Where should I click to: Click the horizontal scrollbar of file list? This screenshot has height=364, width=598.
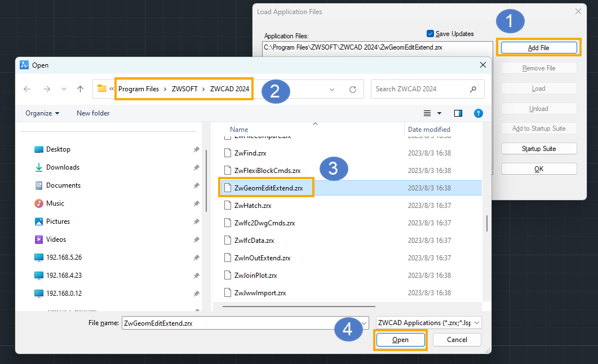coord(299,306)
